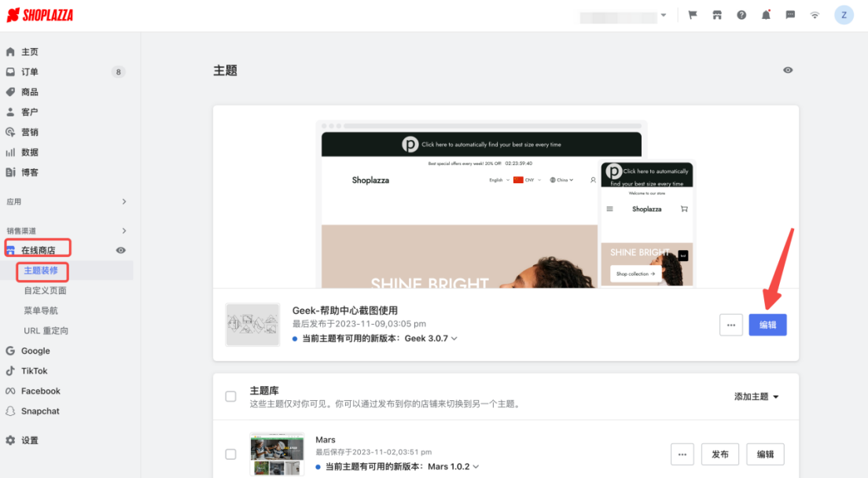This screenshot has width=868, height=478.
Task: Click the Geek-帮助中心截图使用 theme name
Action: 345,311
